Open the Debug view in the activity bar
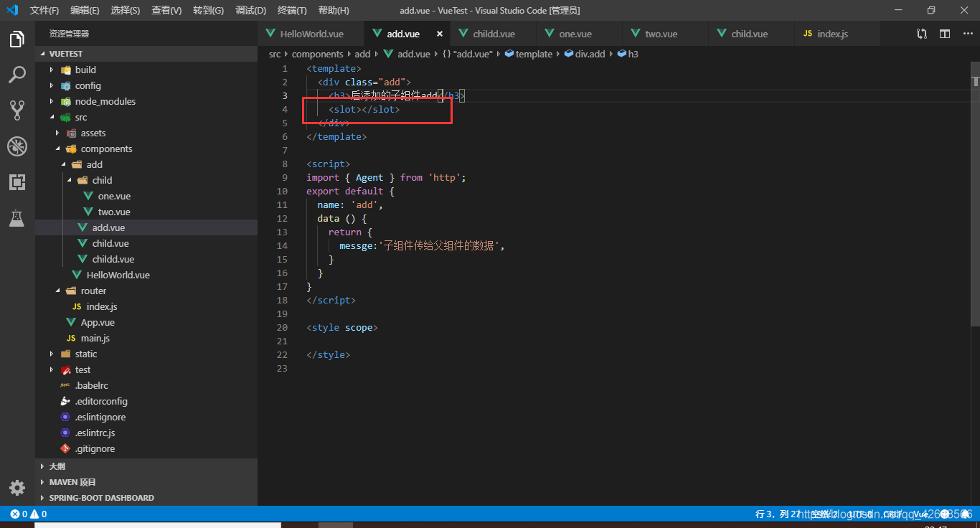The image size is (980, 528). pyautogui.click(x=17, y=146)
